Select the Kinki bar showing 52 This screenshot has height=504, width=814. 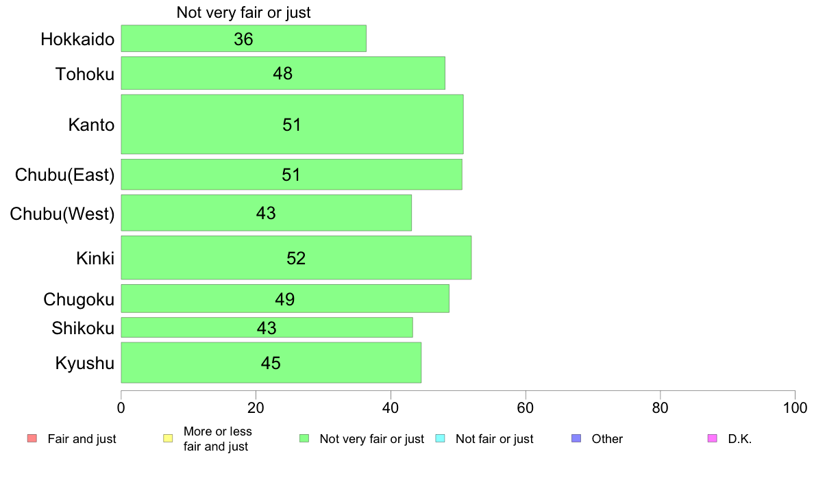(297, 257)
